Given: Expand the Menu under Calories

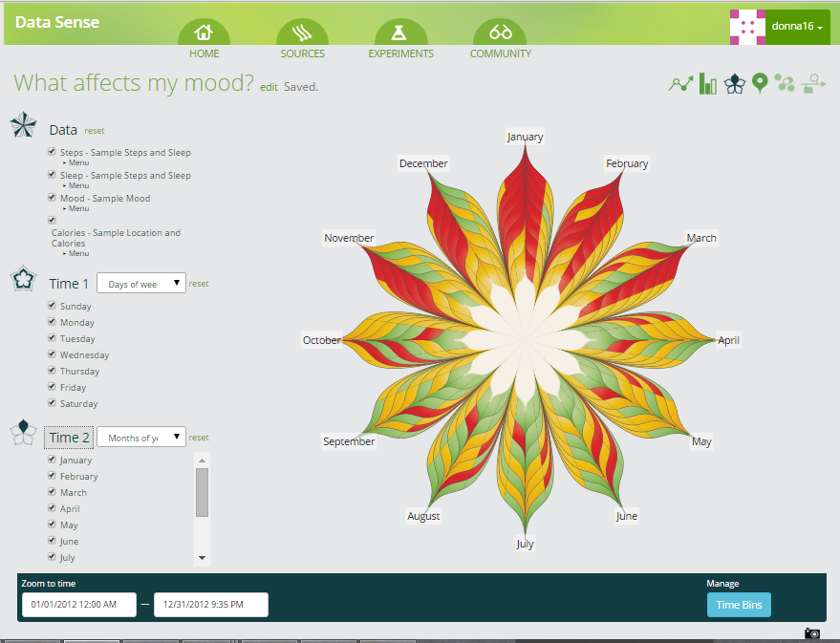Looking at the screenshot, I should click(76, 253).
